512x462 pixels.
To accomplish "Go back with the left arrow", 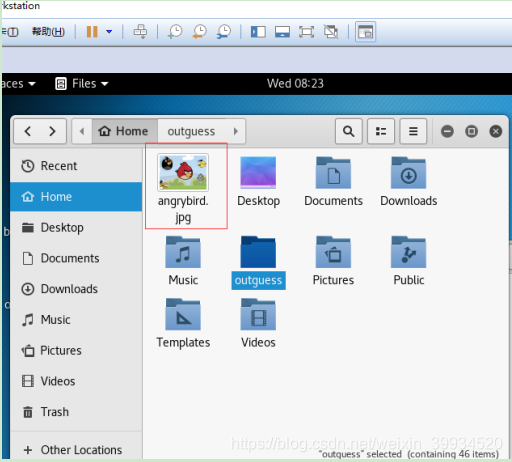I will click(28, 131).
